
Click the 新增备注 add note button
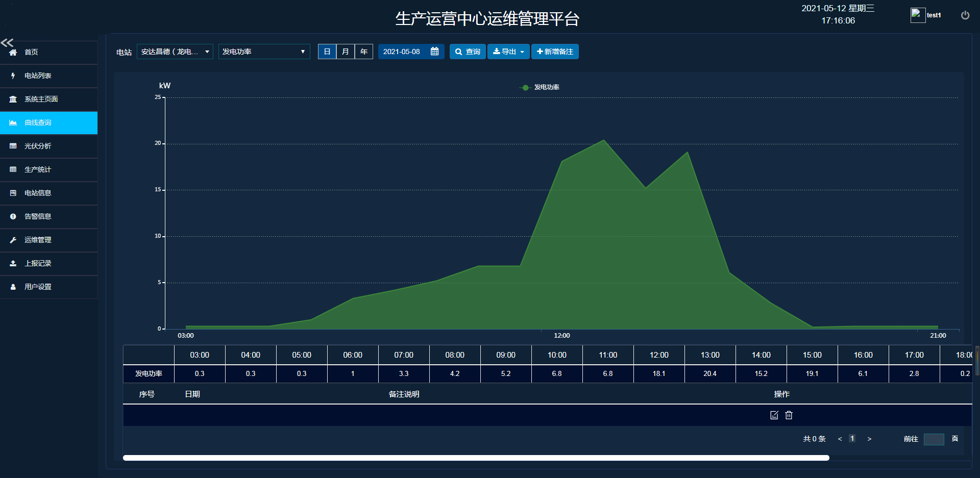[555, 52]
